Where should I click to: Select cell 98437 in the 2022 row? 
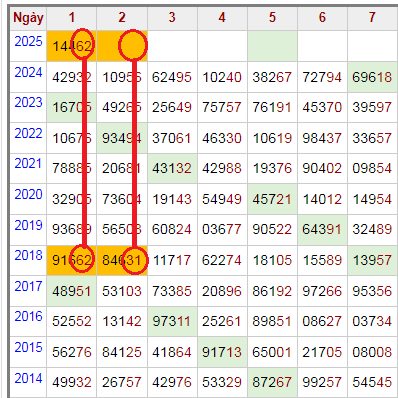click(322, 138)
